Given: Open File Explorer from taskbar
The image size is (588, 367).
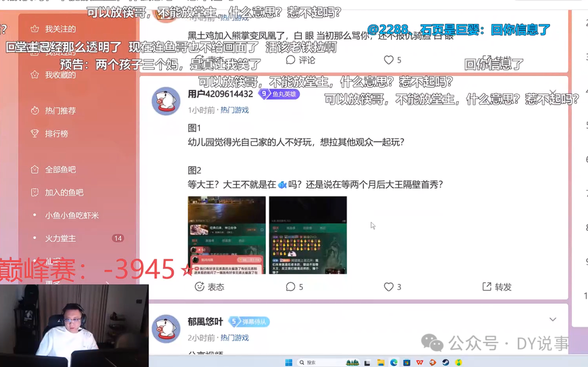Looking at the screenshot, I should tap(381, 363).
